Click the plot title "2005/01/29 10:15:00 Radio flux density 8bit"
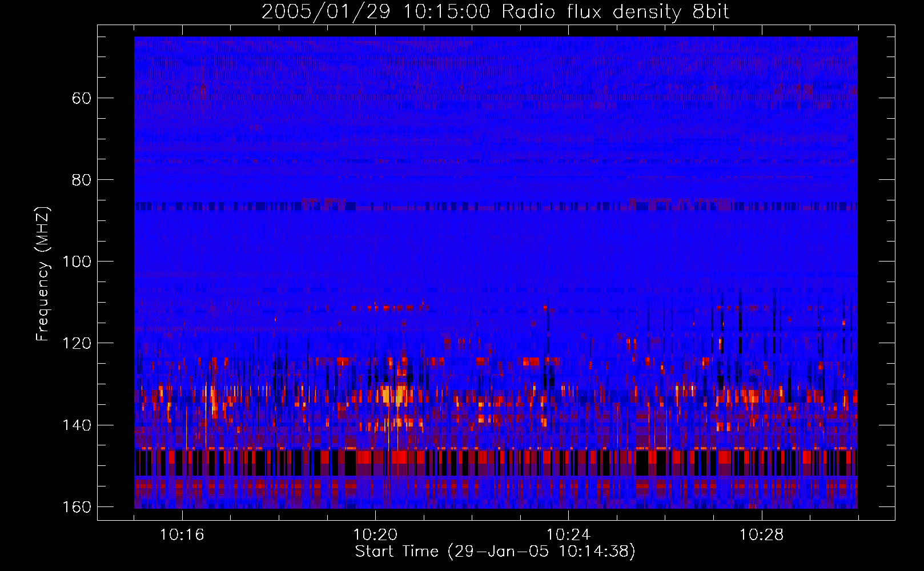924x571 pixels. [495, 12]
